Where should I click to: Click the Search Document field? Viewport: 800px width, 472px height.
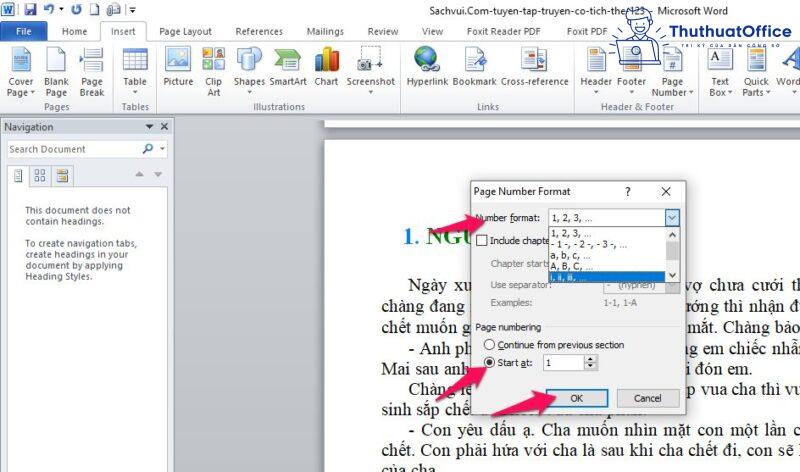click(x=74, y=149)
